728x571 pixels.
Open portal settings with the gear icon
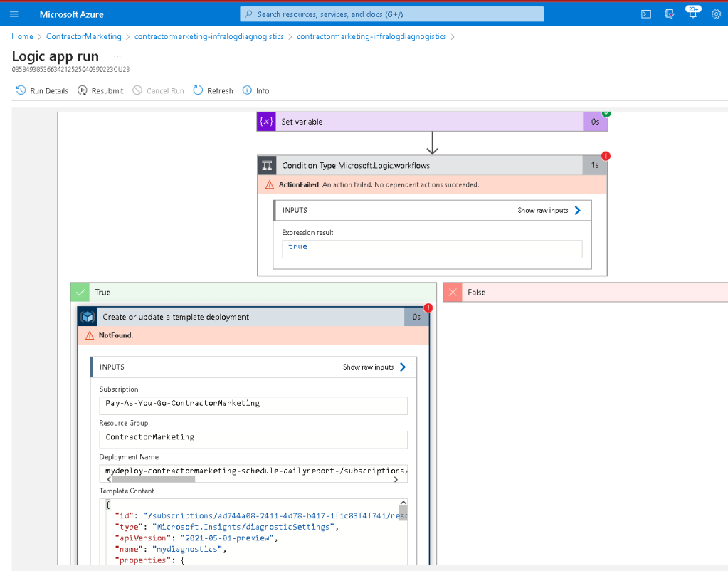point(716,14)
